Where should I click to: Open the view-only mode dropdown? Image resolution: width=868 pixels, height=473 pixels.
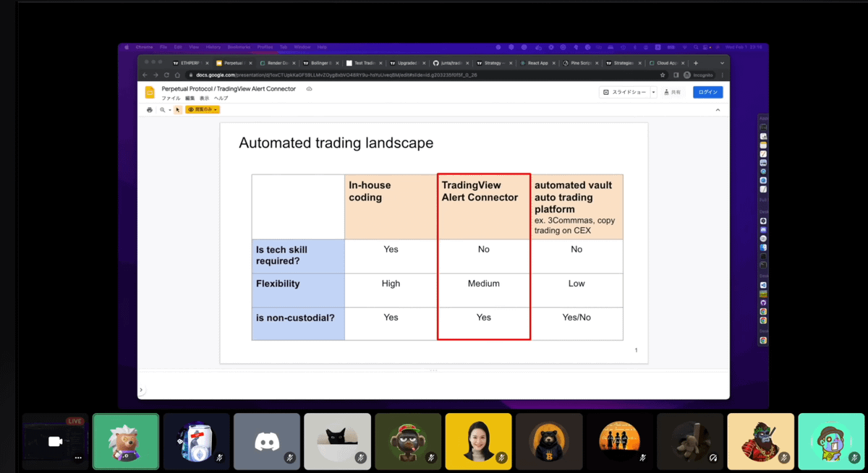pyautogui.click(x=203, y=110)
